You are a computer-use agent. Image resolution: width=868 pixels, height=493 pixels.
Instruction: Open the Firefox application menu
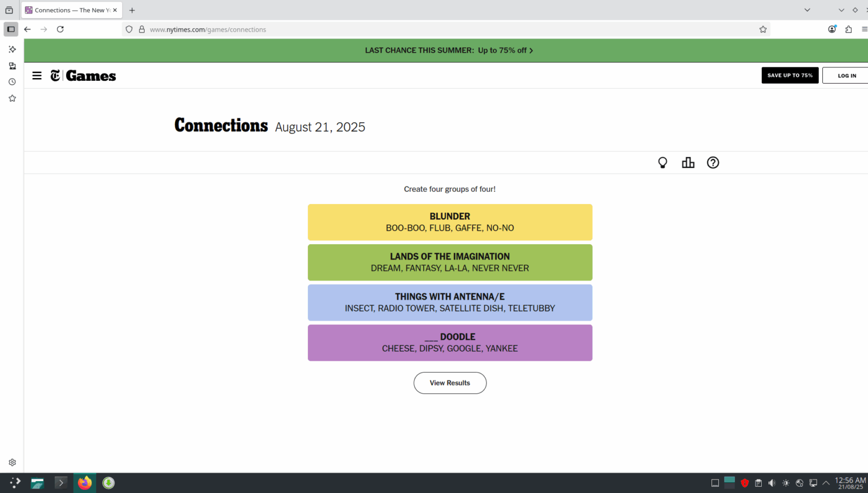coord(866,29)
